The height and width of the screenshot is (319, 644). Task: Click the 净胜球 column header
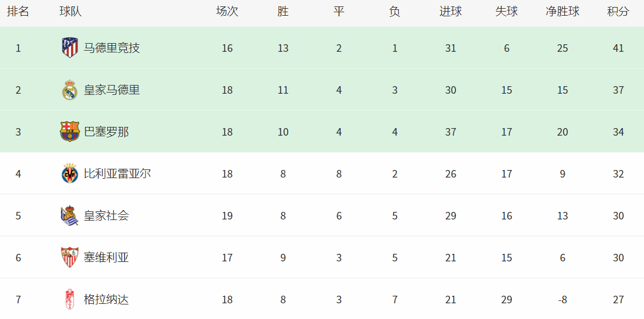pos(562,12)
